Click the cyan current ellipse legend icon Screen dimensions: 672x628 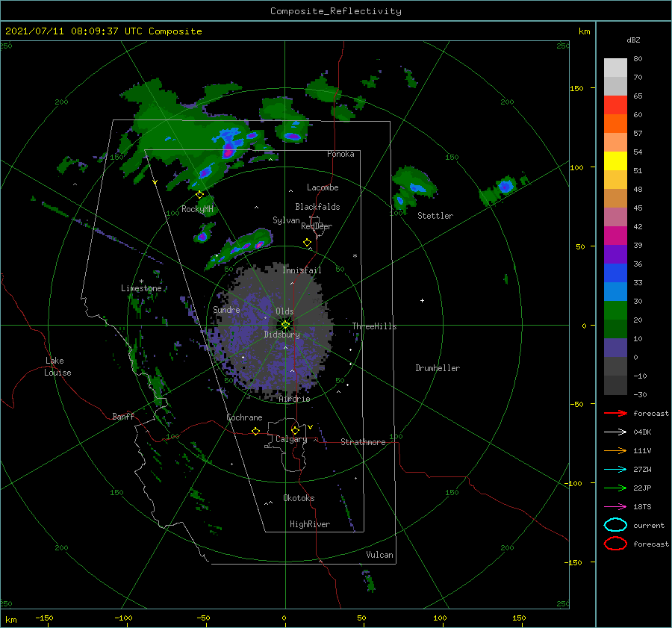(615, 525)
